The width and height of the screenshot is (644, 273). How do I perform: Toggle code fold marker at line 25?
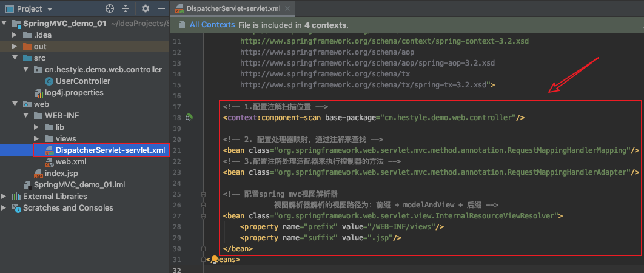(x=203, y=194)
